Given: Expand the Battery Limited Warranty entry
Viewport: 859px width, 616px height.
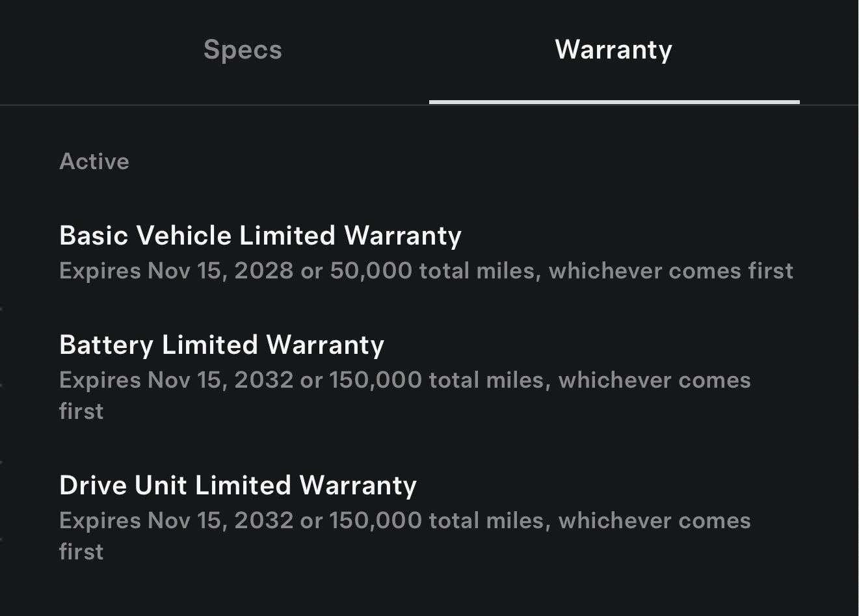Looking at the screenshot, I should (x=221, y=345).
